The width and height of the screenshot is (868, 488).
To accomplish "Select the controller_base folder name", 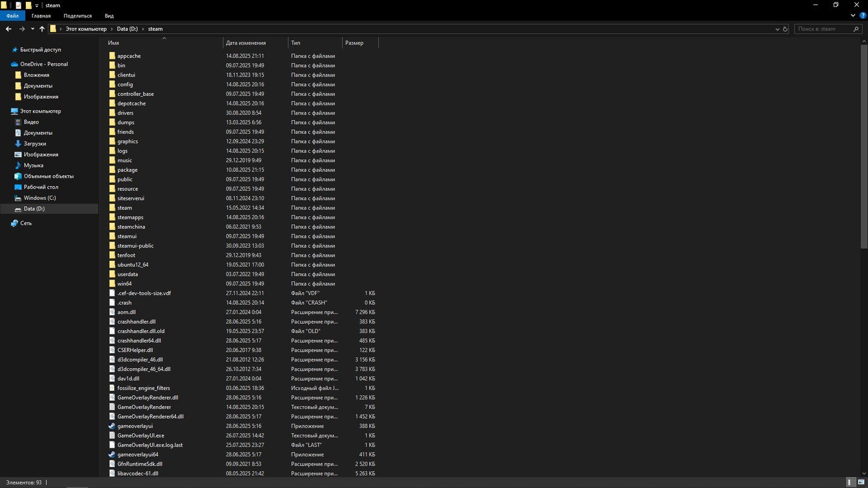I will click(x=136, y=94).
